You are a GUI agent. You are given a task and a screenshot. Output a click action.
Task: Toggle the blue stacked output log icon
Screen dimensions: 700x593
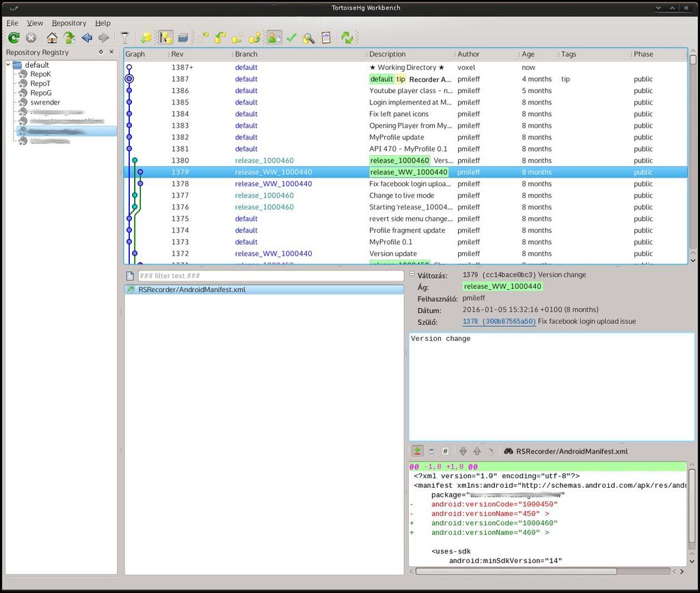point(183,38)
